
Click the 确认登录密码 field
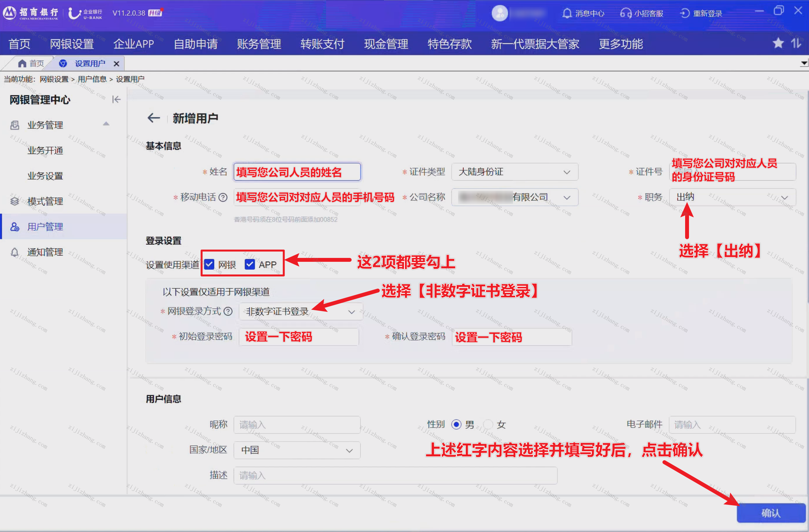click(x=512, y=337)
